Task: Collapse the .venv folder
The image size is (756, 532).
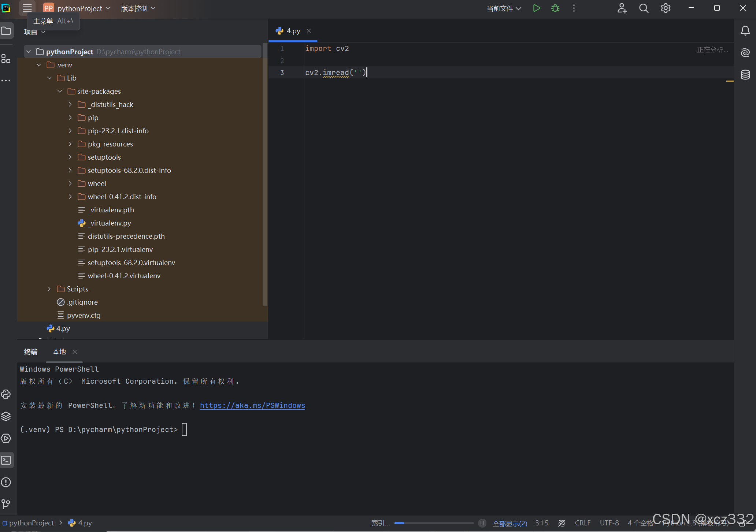Action: [39, 64]
